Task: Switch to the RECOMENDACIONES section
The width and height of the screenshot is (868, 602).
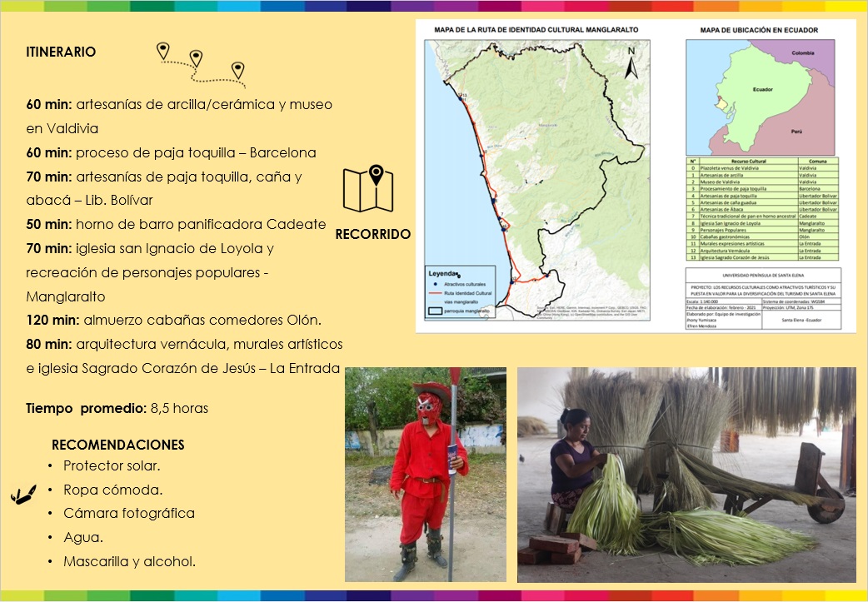Action: [x=119, y=444]
